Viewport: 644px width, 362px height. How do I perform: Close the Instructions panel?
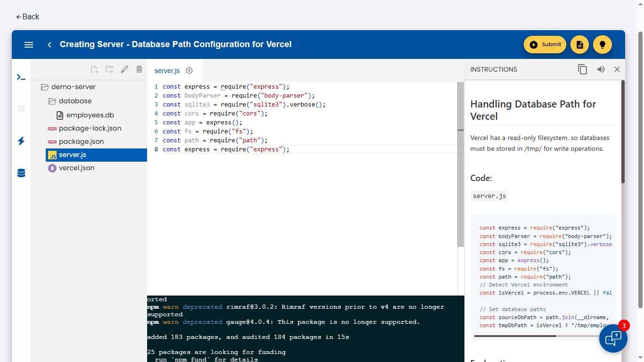(x=617, y=69)
